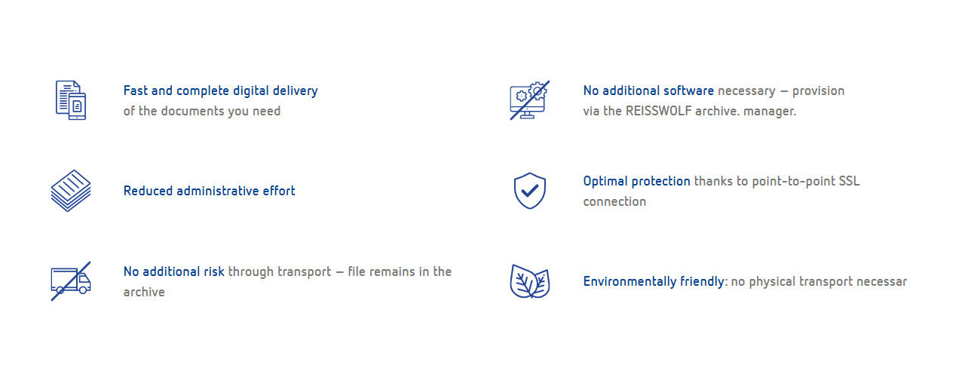This screenshot has height=377, width=980.
Task: Click the word "connection" under Optimal protection
Action: tap(614, 201)
